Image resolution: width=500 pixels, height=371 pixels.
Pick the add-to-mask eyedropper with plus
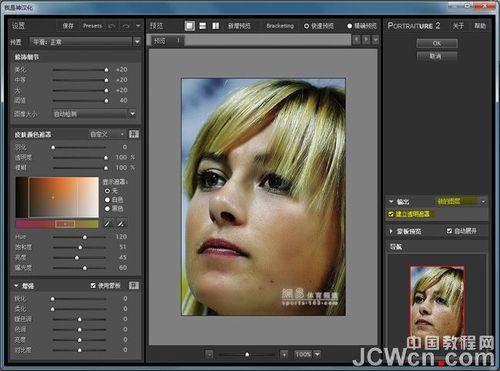[x=121, y=224]
